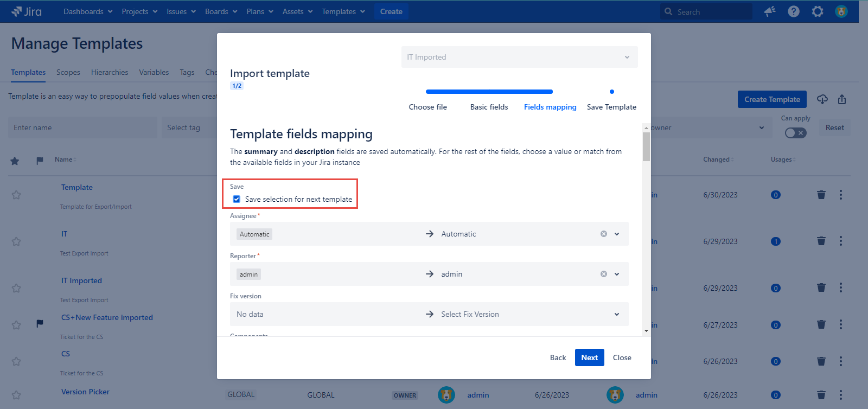Click the dialog's vertical scrollbar thumb
Image resolution: width=868 pixels, height=409 pixels.
(x=646, y=146)
